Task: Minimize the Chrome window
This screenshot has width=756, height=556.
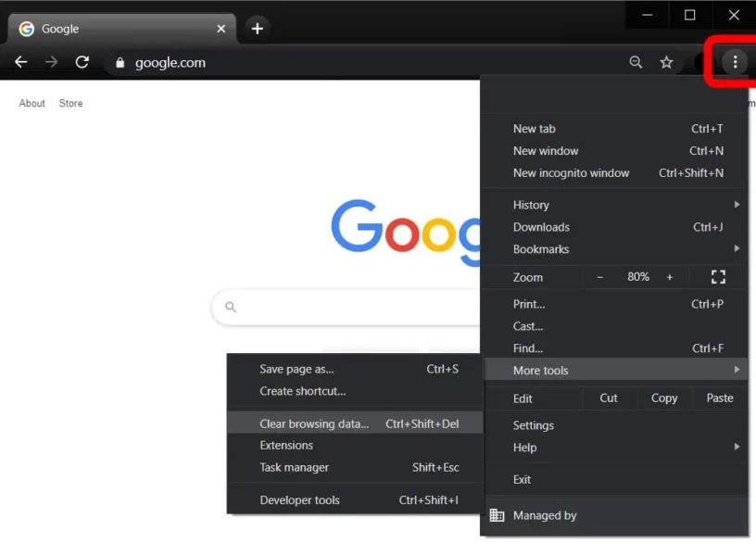Action: click(x=647, y=15)
